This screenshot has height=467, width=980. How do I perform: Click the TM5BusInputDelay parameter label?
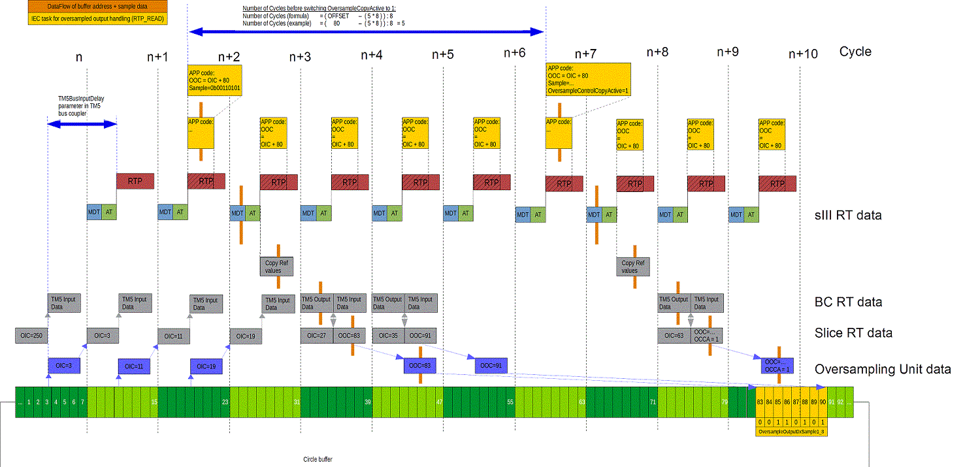[81, 105]
